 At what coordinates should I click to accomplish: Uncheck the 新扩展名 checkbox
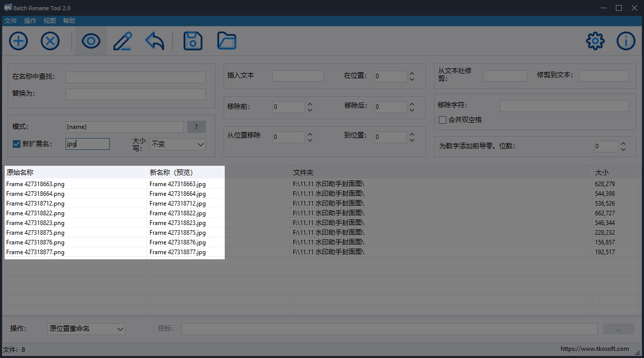16,144
